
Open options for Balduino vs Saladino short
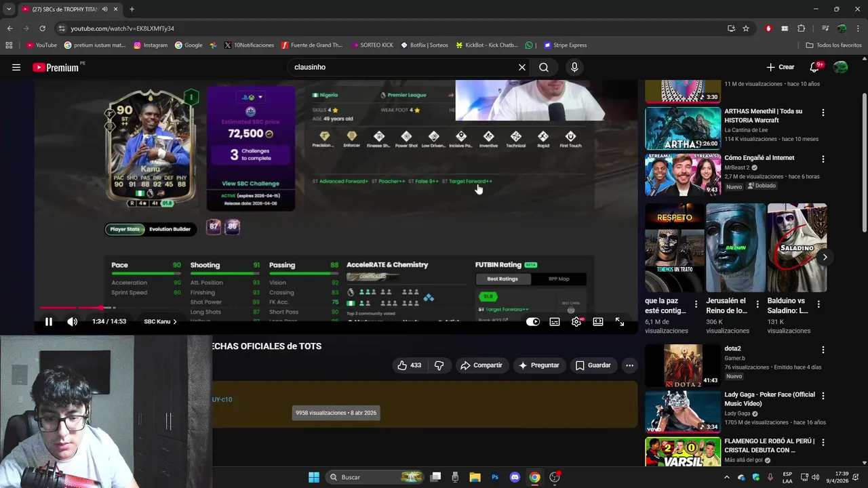[x=818, y=304]
